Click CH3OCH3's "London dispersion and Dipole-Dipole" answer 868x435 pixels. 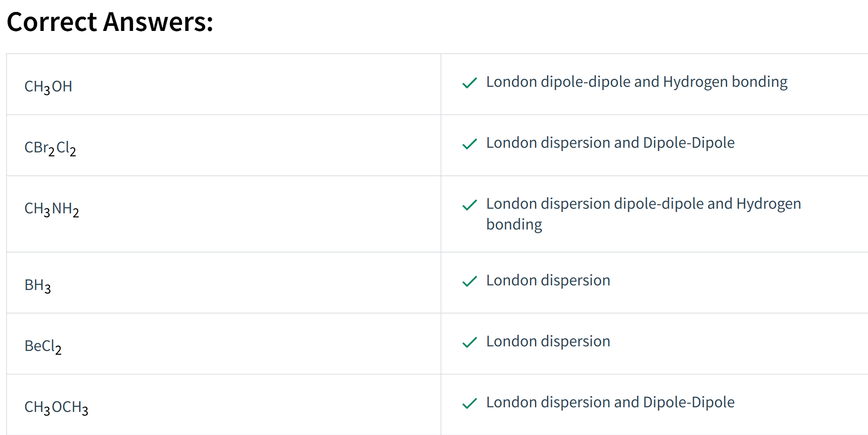tap(610, 402)
